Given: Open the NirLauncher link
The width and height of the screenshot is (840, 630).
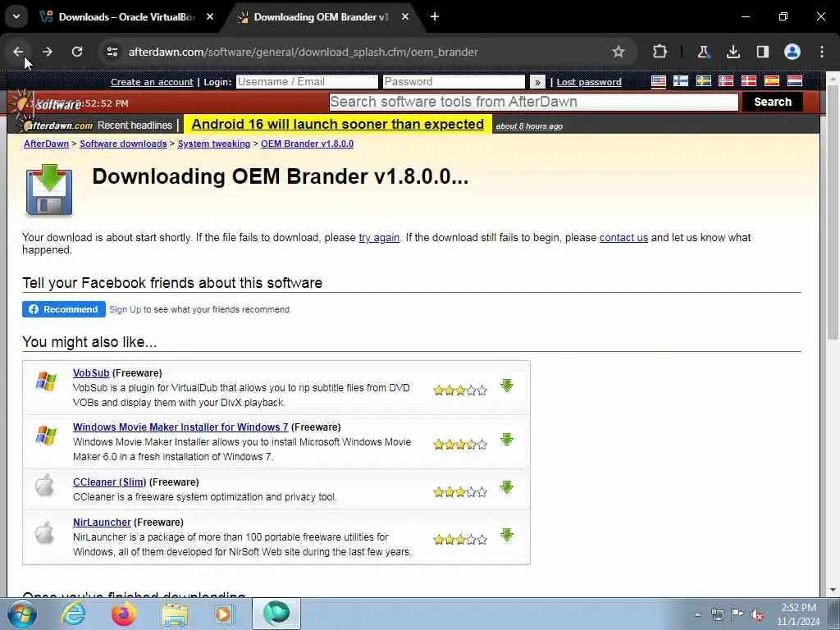Looking at the screenshot, I should tap(102, 522).
